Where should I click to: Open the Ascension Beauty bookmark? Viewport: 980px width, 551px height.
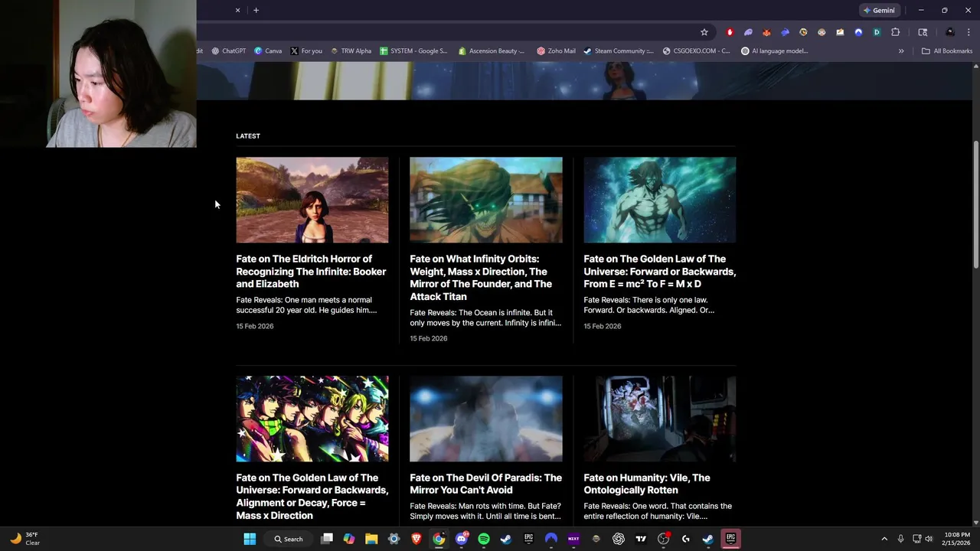point(492,51)
